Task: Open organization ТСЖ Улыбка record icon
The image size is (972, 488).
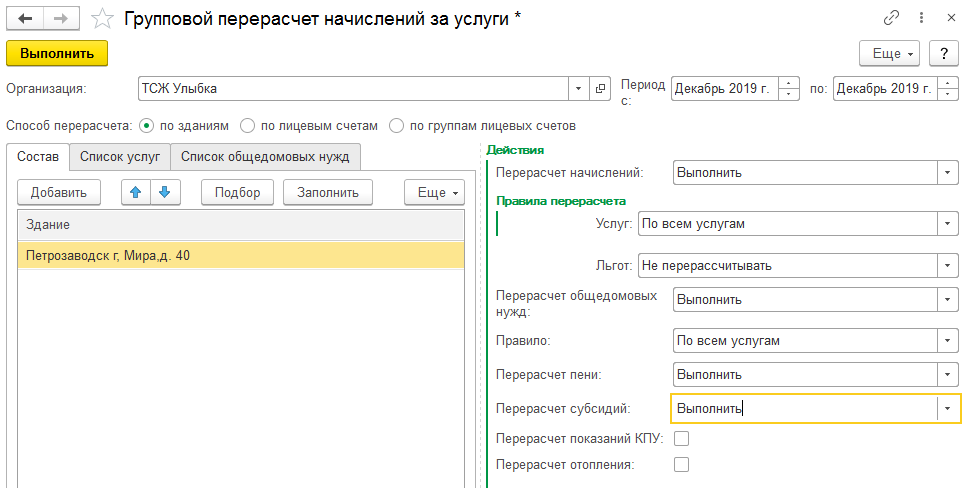Action: coord(599,89)
